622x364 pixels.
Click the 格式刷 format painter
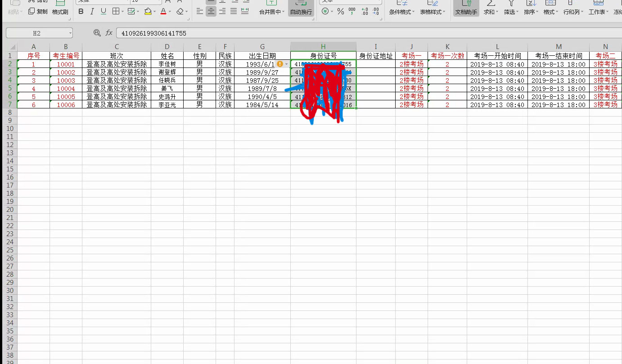click(60, 9)
